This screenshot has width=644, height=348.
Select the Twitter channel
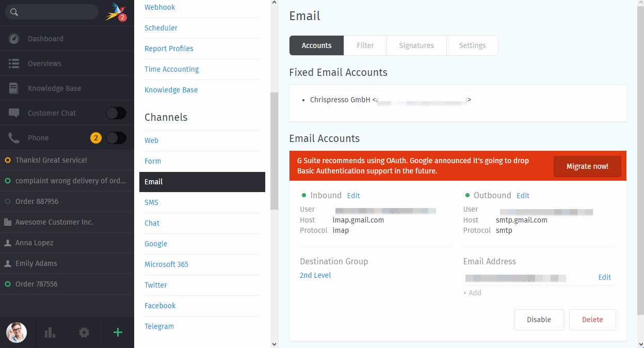pos(156,285)
